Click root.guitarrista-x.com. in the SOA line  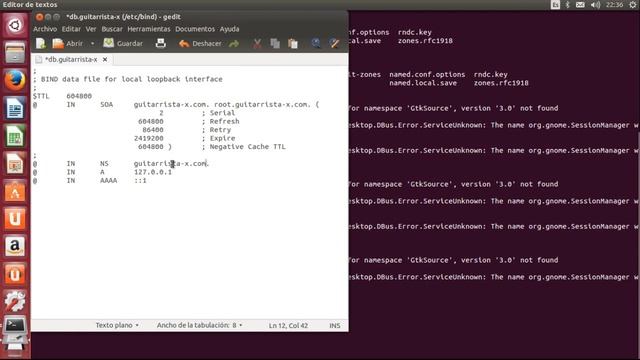[x=262, y=104]
